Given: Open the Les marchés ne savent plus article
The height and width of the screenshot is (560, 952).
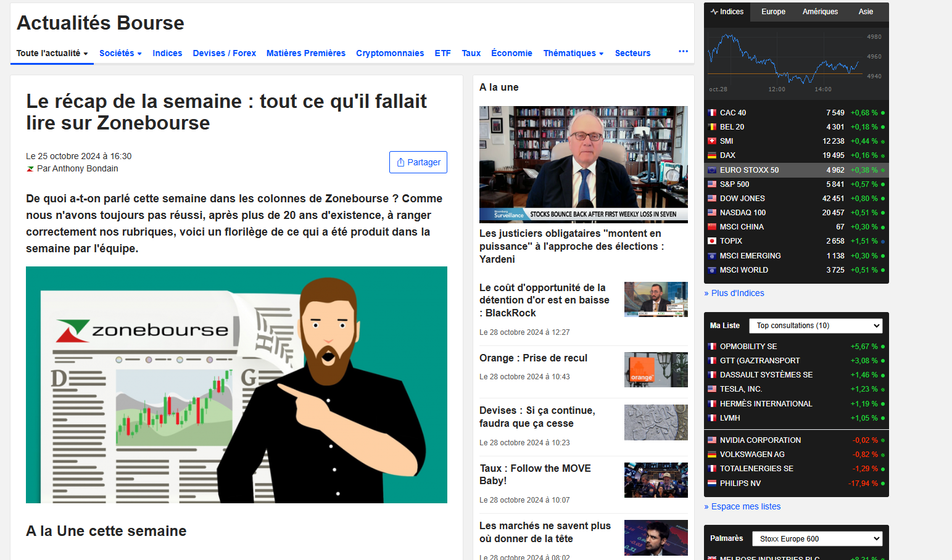Looking at the screenshot, I should pos(545,532).
